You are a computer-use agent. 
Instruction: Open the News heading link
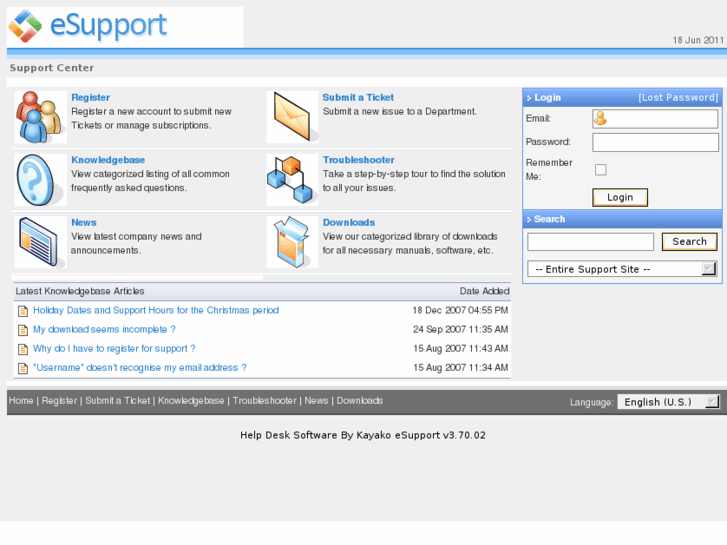(84, 223)
